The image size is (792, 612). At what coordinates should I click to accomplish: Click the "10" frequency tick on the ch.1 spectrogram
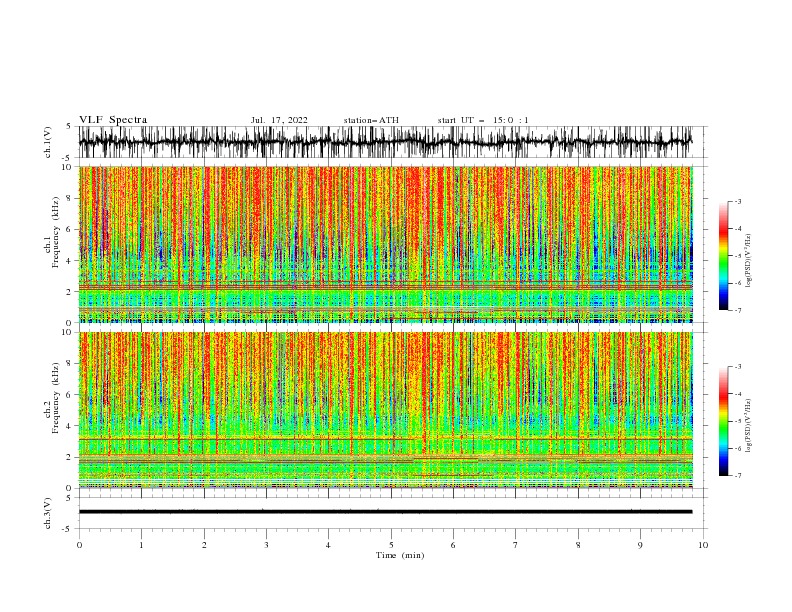pos(69,167)
